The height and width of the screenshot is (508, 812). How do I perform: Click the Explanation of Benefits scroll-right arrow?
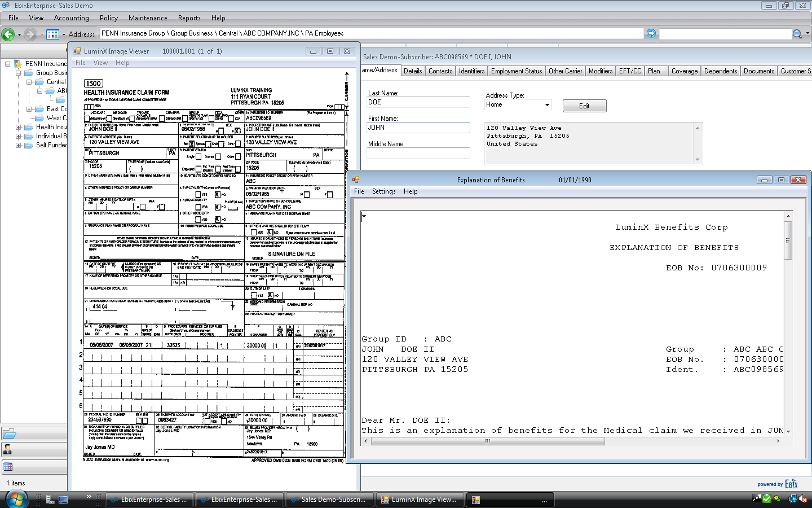pos(779,441)
